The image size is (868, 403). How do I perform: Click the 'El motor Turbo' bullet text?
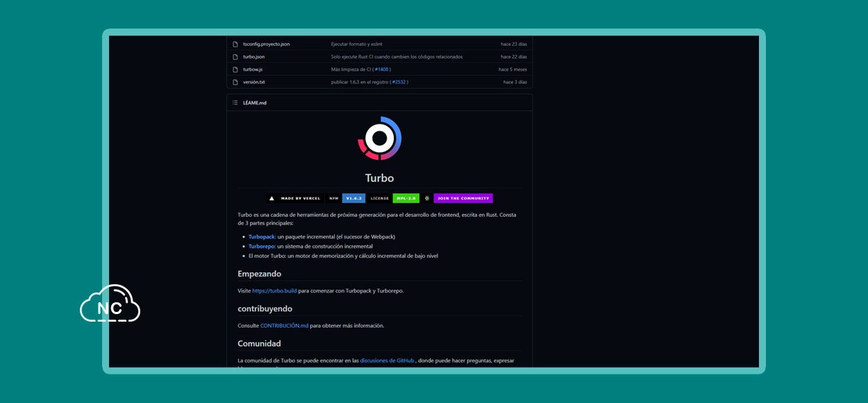coord(343,256)
